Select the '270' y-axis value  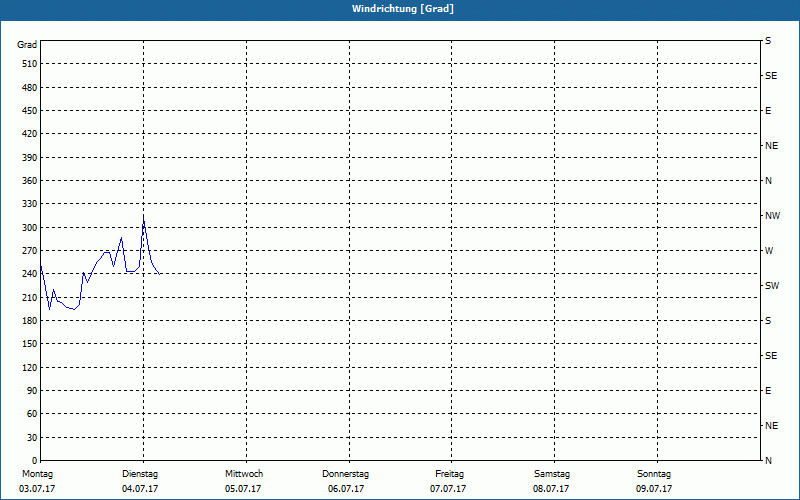[30, 251]
